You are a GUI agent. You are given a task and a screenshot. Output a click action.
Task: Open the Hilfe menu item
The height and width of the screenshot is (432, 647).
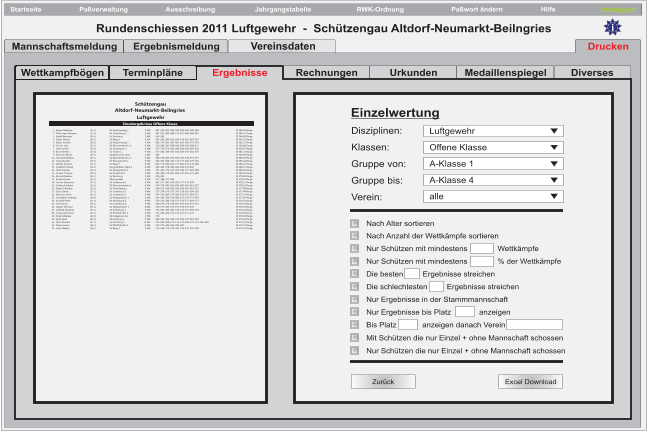[x=548, y=9]
